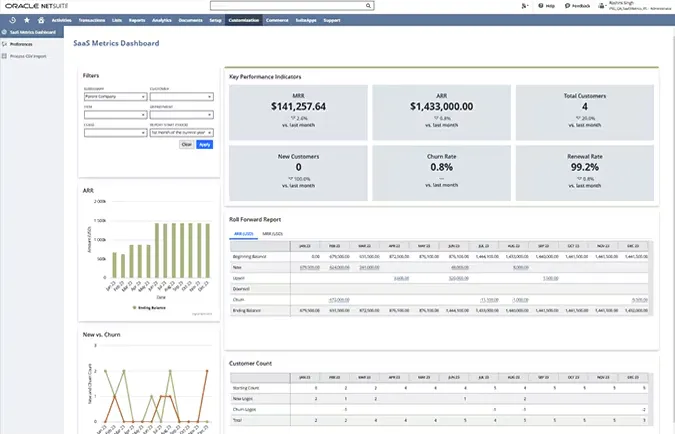Open the Reports menu
Image resolution: width=675 pixels, height=434 pixels.
tap(136, 19)
